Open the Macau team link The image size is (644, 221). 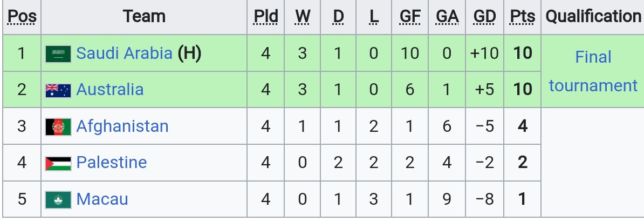click(x=102, y=199)
